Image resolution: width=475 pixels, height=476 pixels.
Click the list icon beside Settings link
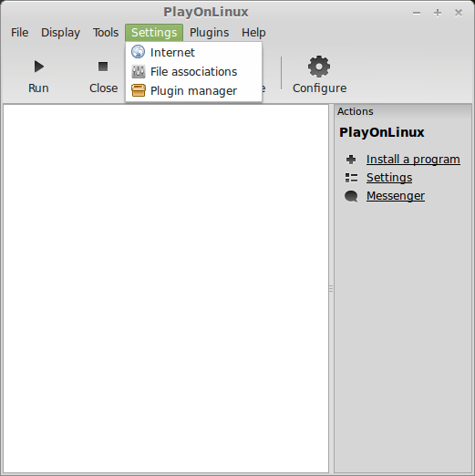[x=351, y=178]
